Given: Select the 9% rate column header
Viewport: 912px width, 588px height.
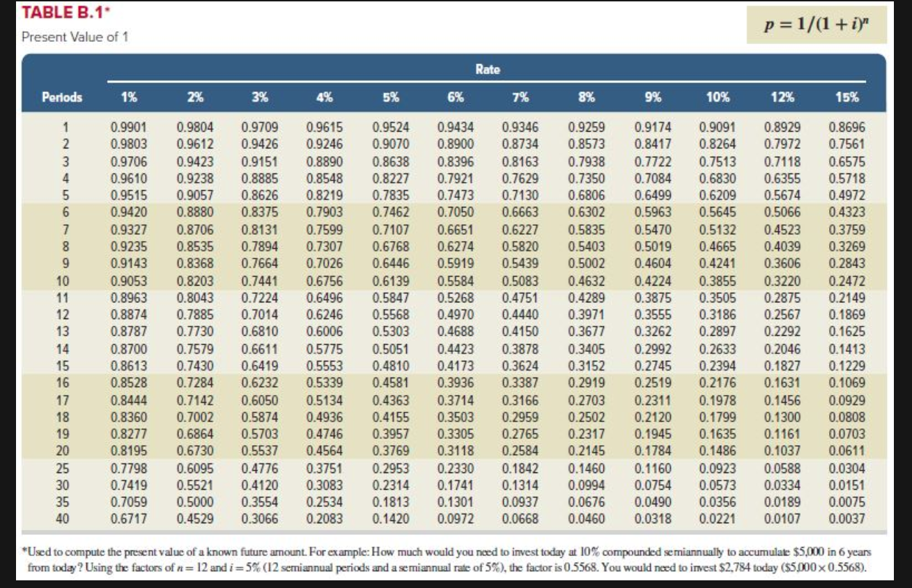Looking at the screenshot, I should (x=653, y=98).
